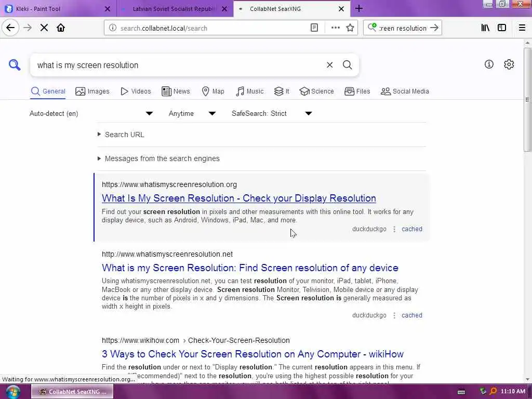Select the Map search category
Image resolution: width=532 pixels, height=399 pixels.
212,91
